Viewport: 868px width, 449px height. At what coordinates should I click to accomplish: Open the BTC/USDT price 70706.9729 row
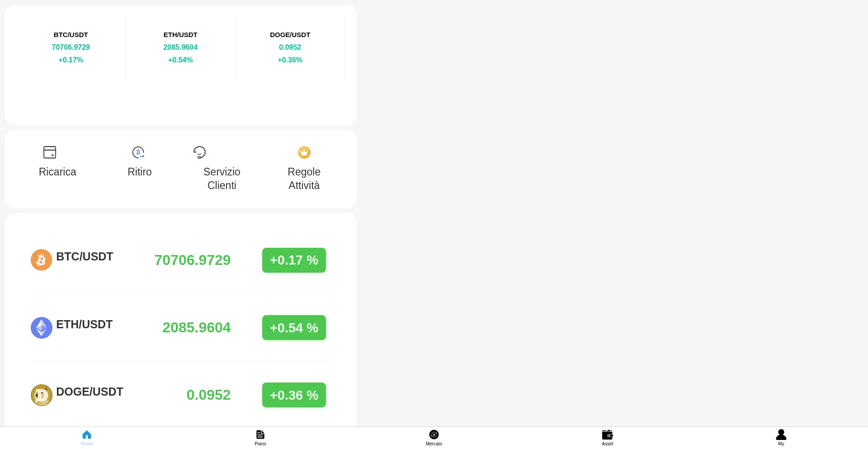tap(181, 260)
